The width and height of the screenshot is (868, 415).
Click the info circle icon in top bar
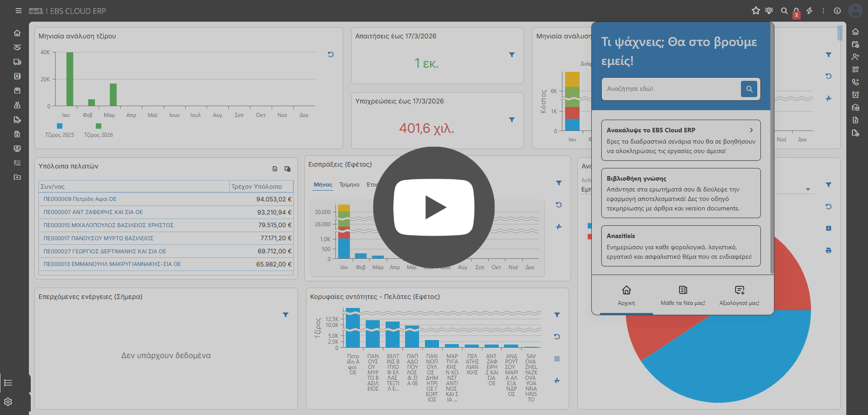[837, 10]
